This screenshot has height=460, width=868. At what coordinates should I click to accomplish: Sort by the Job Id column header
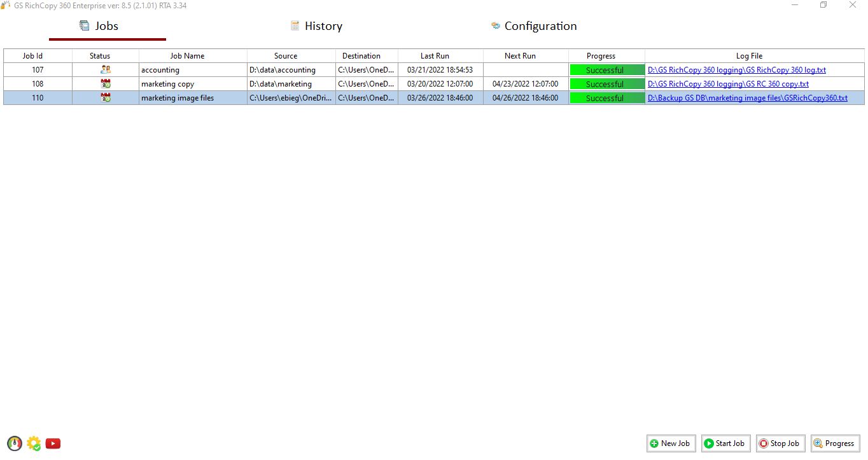pyautogui.click(x=38, y=56)
